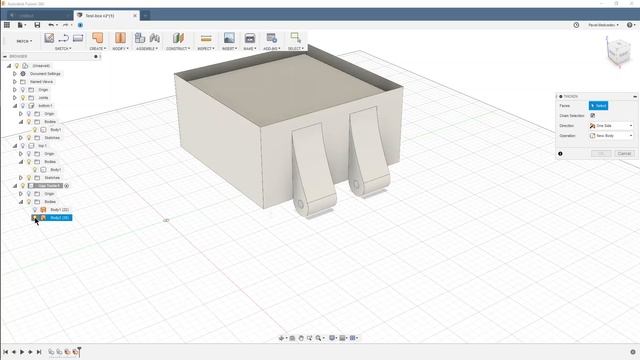
Task: Add a new document tab with plus button
Action: coord(145,16)
